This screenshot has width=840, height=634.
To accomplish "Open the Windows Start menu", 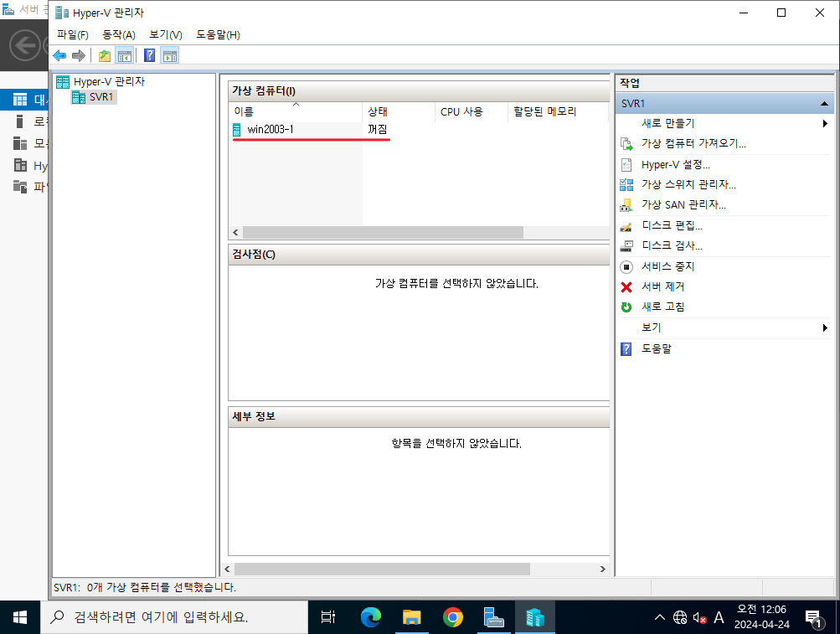I will coord(20,617).
